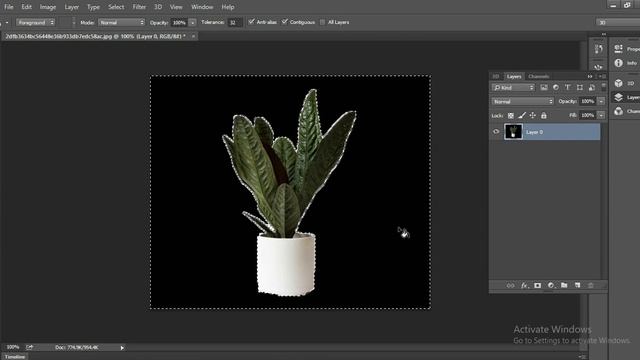Image resolution: width=640 pixels, height=360 pixels.
Task: Open the options bar Opacity slider arrow
Action: [193, 23]
